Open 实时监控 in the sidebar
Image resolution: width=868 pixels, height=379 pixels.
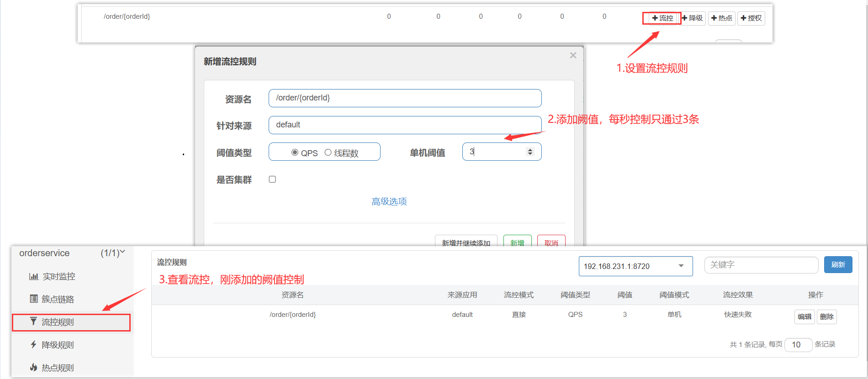point(58,276)
